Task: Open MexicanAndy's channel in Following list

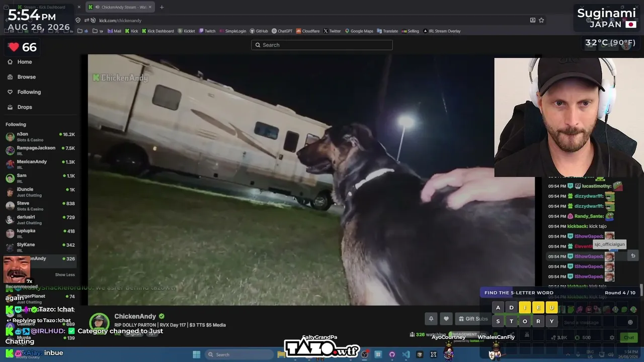Action: click(x=40, y=164)
